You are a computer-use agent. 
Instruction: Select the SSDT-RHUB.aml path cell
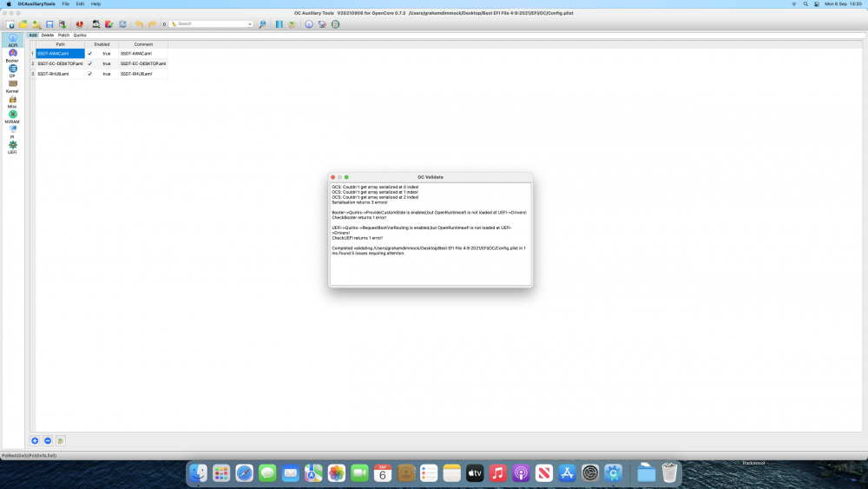61,74
